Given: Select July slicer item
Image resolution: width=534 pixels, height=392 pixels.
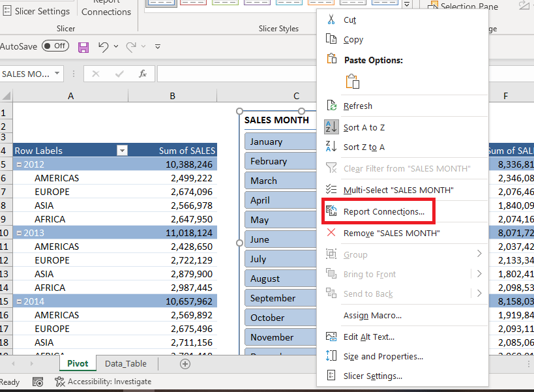Looking at the screenshot, I should [280, 259].
